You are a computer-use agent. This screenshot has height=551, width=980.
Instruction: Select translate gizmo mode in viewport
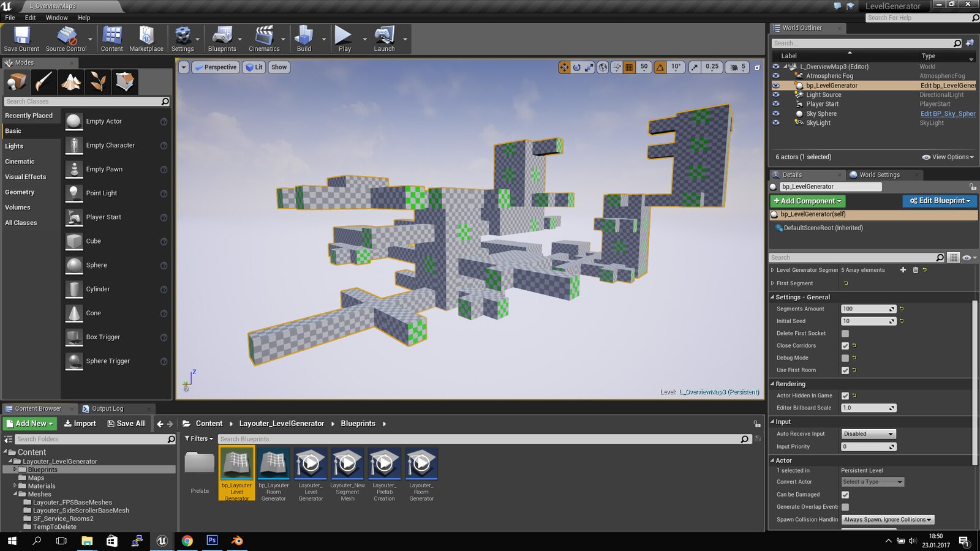pos(564,67)
